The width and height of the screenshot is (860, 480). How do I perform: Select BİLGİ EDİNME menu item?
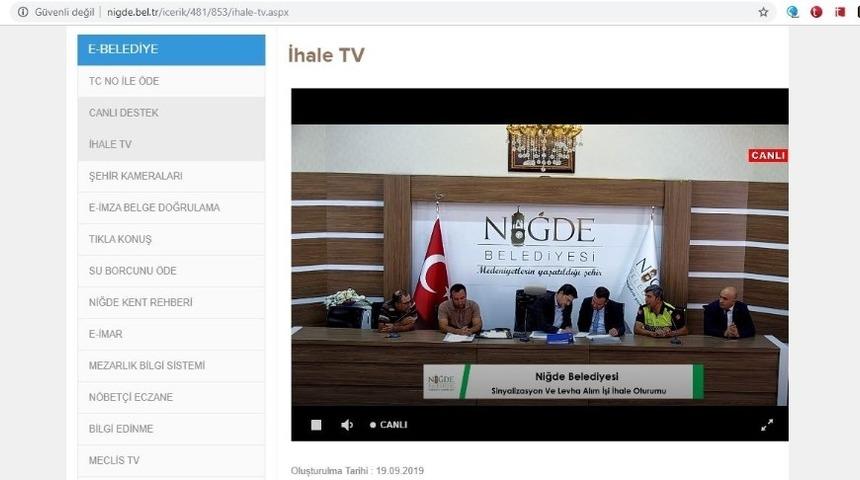(x=171, y=429)
